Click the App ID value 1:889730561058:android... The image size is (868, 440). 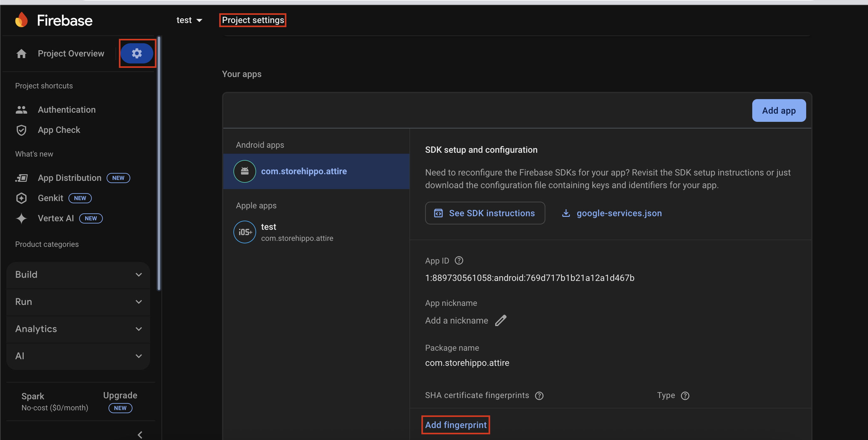click(530, 278)
